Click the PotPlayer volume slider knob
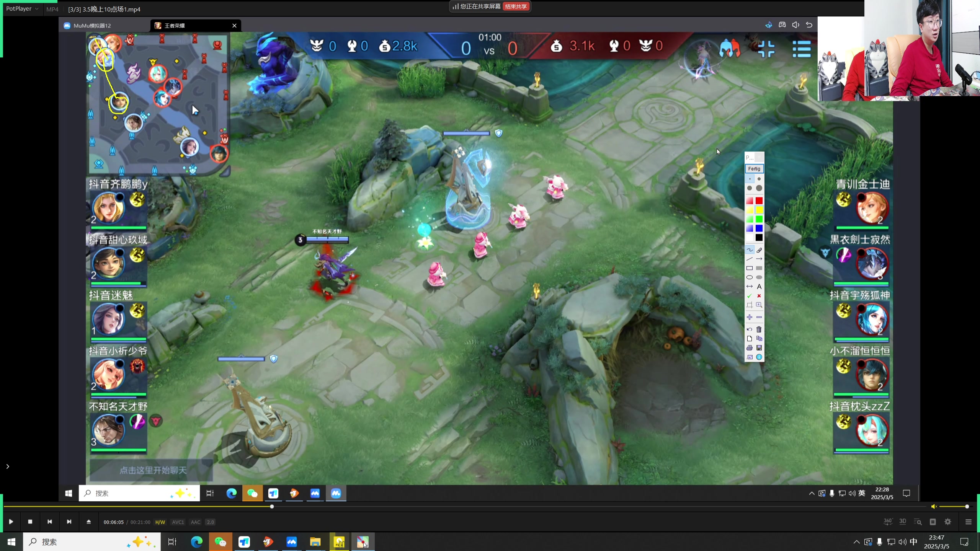 click(967, 507)
